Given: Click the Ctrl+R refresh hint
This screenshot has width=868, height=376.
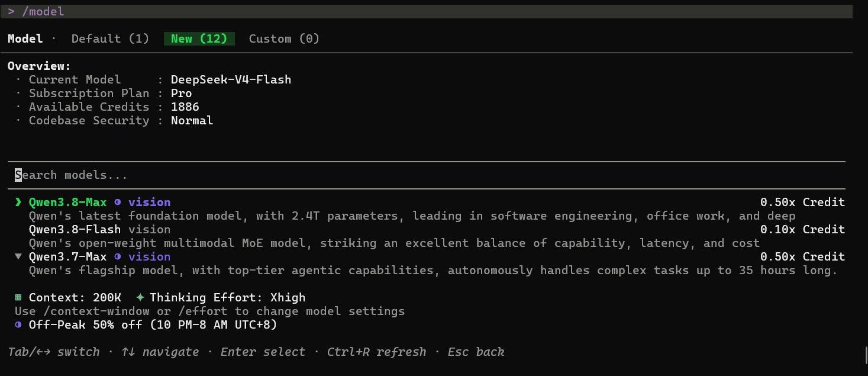Looking at the screenshot, I should [376, 352].
